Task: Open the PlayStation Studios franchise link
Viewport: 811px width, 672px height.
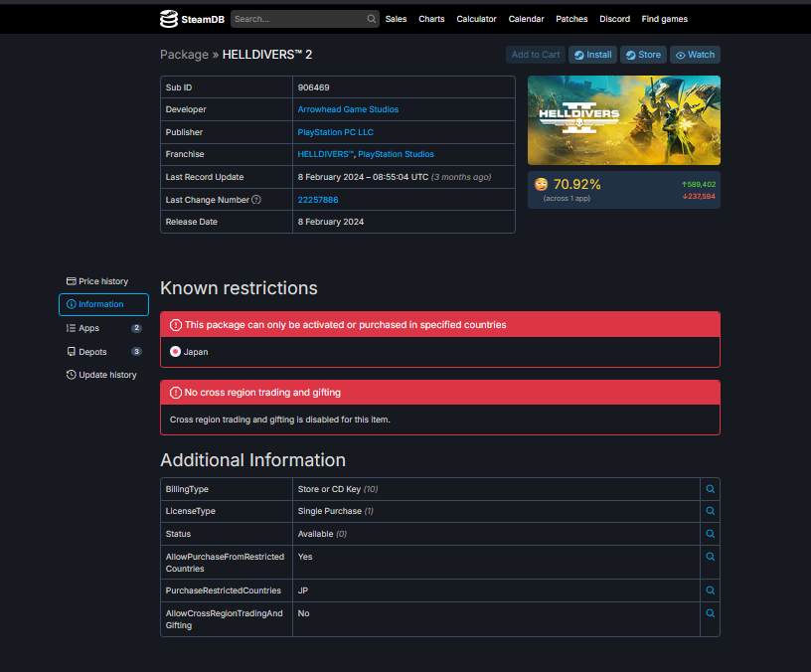Action: tap(396, 154)
